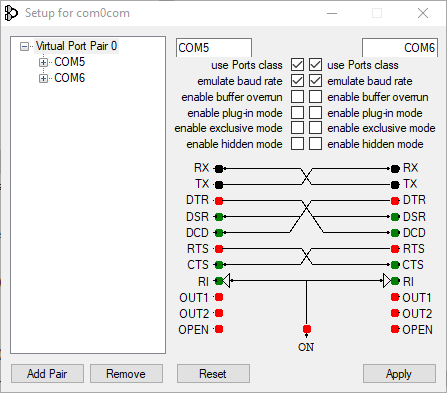Click the COM5 RX pin marker
Viewport: 447px width, 393px height.
pos(219,169)
